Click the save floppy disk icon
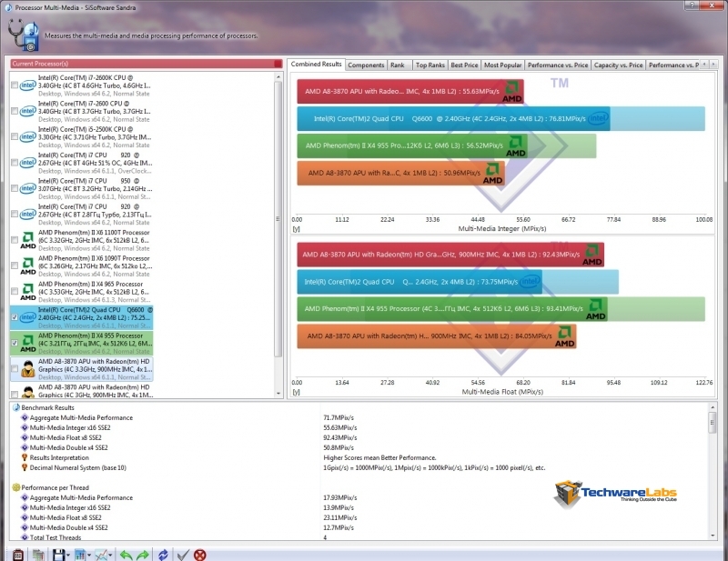Image resolution: width=728 pixels, height=561 pixels. [x=57, y=554]
